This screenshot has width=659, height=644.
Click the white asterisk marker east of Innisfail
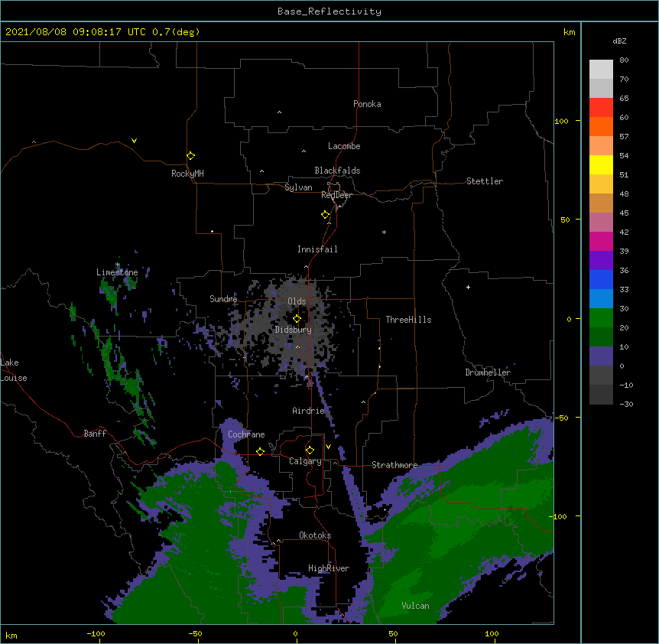384,232
